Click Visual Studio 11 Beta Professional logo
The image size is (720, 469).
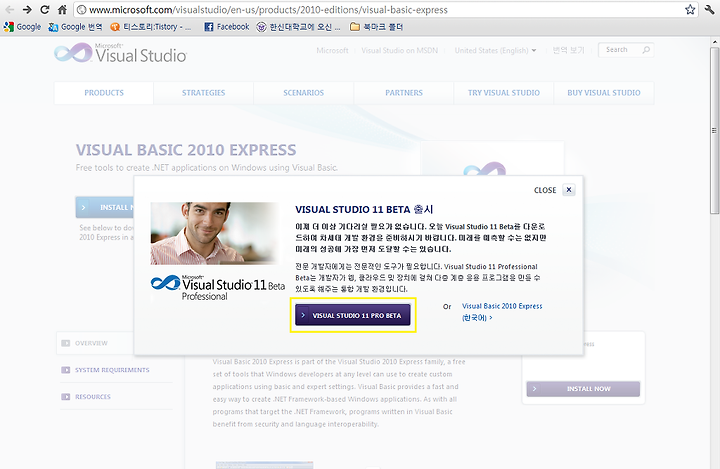218,288
